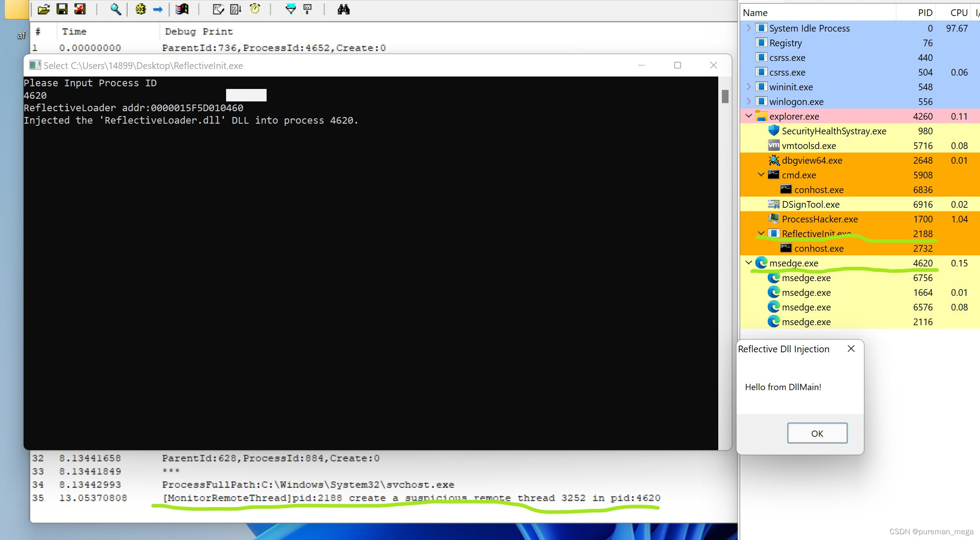
Task: Click the Save log floppy icon
Action: [x=62, y=9]
